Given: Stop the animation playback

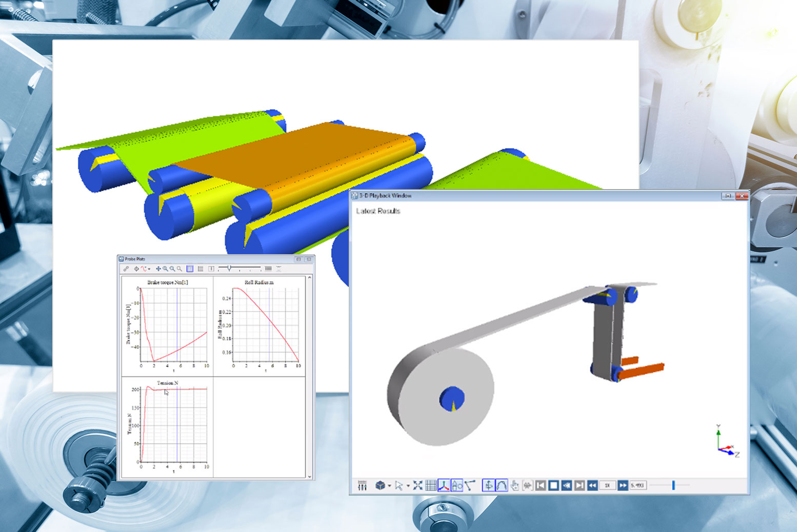Looking at the screenshot, I should [x=553, y=485].
